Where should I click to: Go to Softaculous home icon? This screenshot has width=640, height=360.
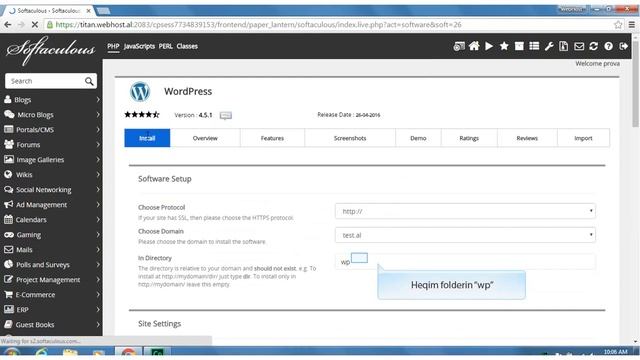point(474,46)
